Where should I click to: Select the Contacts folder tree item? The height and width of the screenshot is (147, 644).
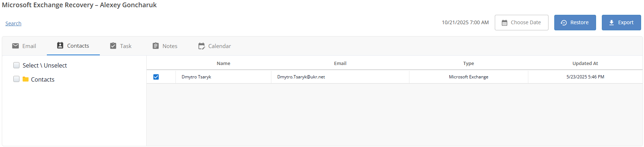click(43, 79)
